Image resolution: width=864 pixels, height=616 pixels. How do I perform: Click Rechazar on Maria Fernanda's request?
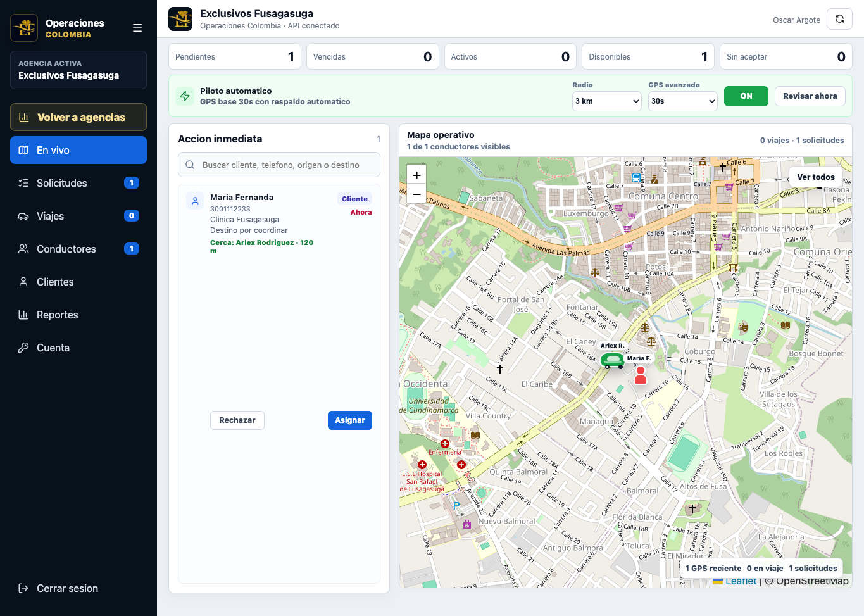237,420
